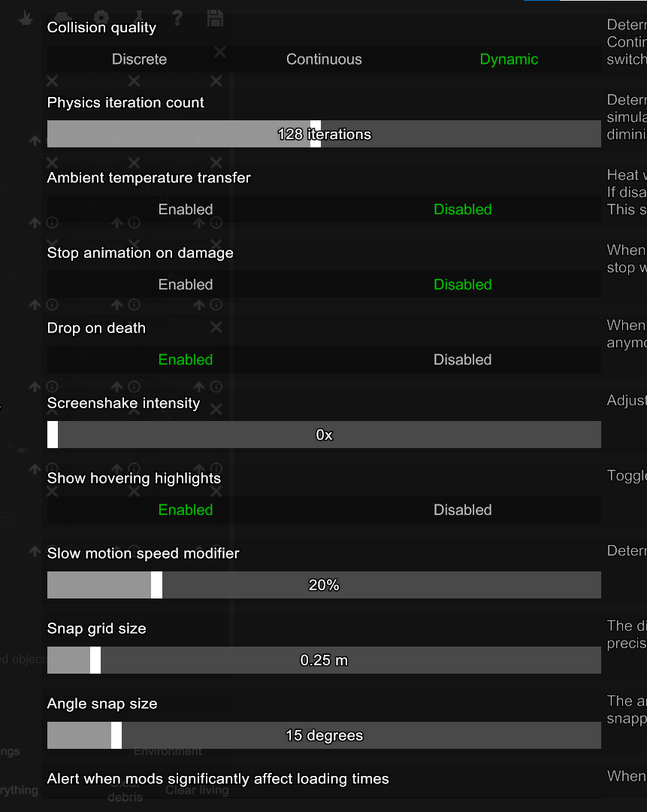
Task: Enable stop animation on damage
Action: [x=186, y=285]
